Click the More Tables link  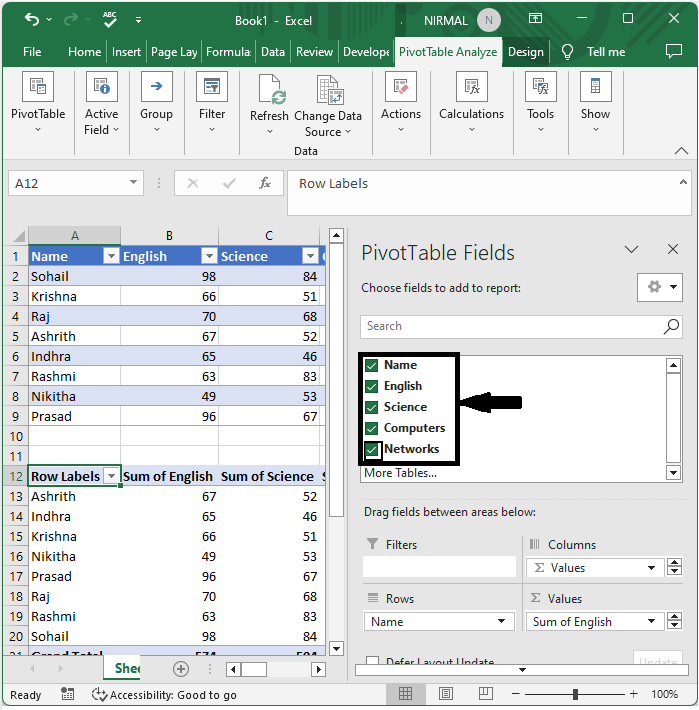point(401,473)
